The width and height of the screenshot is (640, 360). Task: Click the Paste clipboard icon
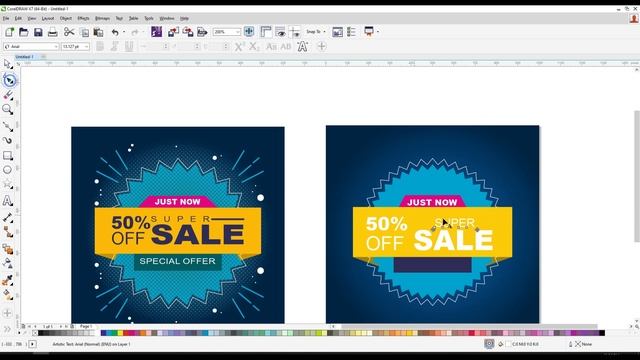pyautogui.click(x=98, y=32)
